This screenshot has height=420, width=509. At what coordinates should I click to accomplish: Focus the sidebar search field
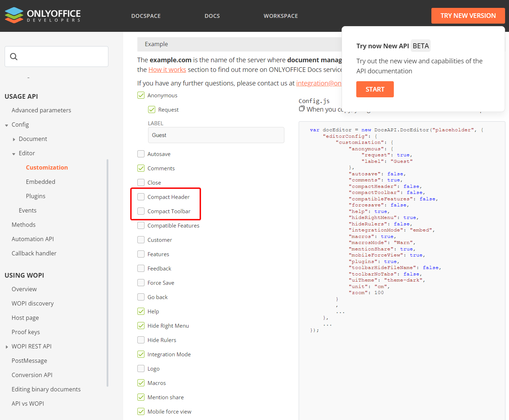(57, 57)
